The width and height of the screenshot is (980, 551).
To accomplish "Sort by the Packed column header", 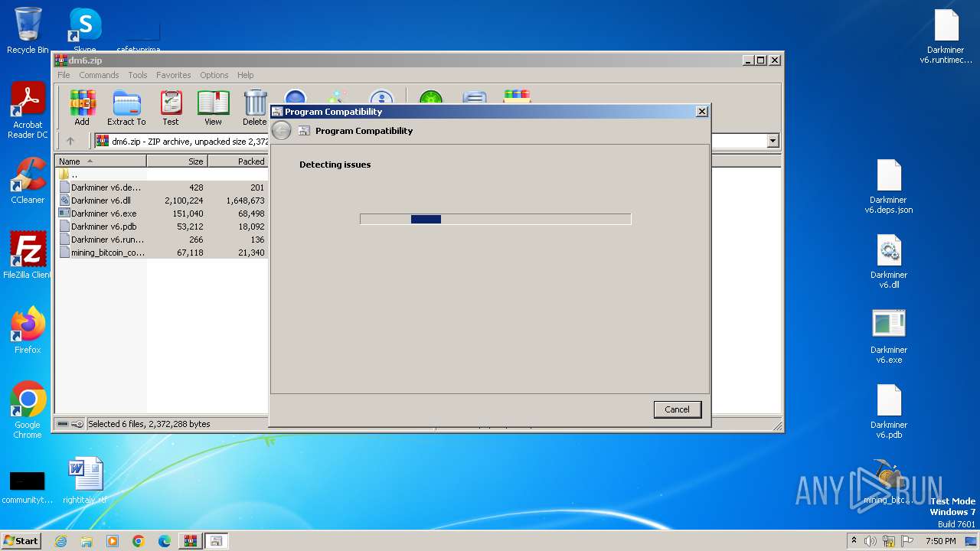I will 238,161.
